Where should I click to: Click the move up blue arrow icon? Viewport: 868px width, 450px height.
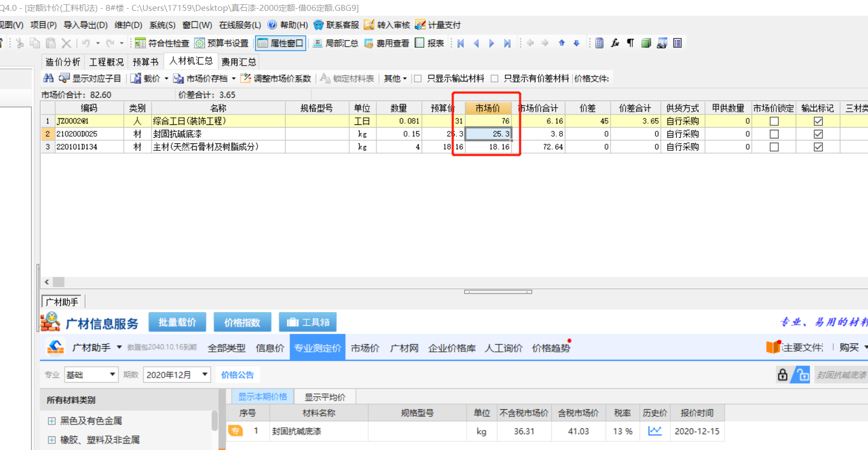562,43
